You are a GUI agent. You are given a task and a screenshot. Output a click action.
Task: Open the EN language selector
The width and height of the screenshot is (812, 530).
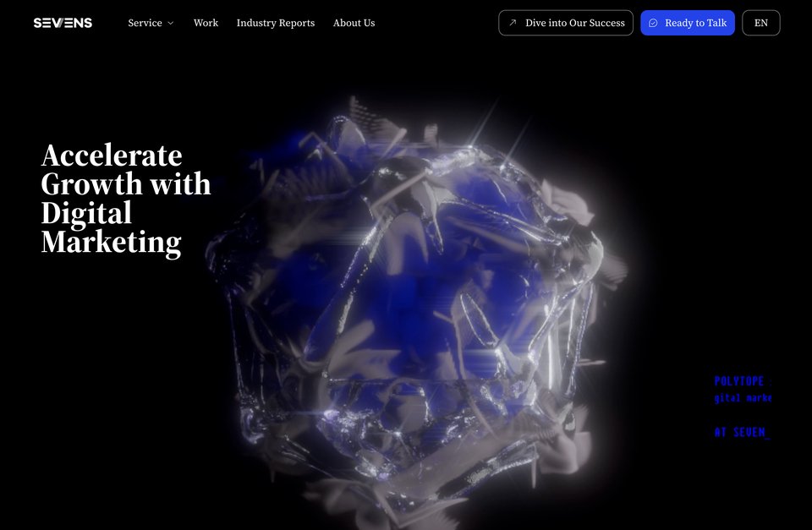pyautogui.click(x=760, y=23)
